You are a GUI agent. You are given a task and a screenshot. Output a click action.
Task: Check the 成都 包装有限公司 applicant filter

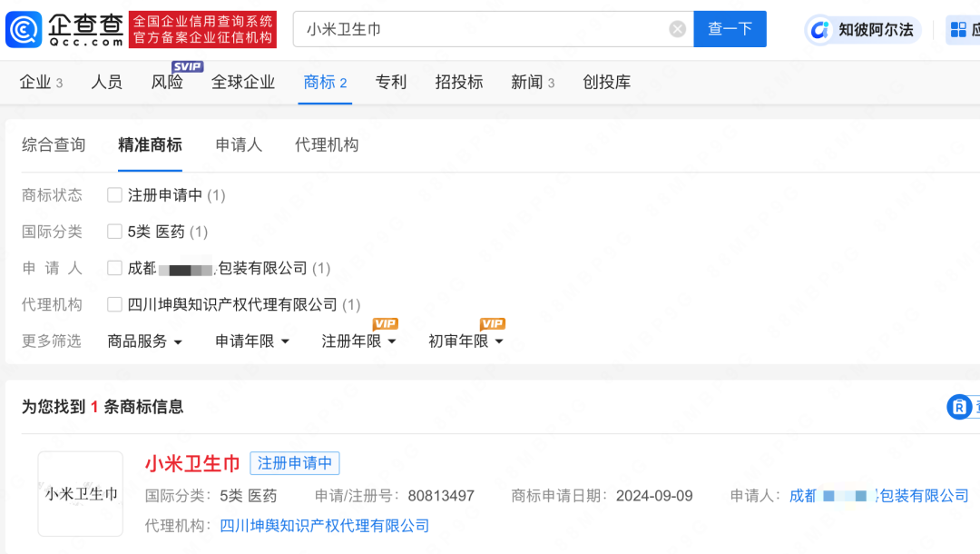(114, 268)
